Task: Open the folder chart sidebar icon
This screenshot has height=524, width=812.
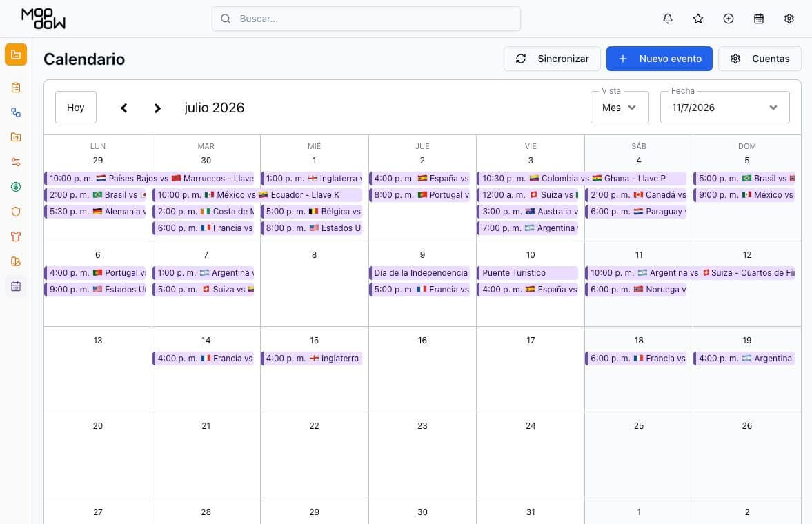Action: tap(16, 137)
